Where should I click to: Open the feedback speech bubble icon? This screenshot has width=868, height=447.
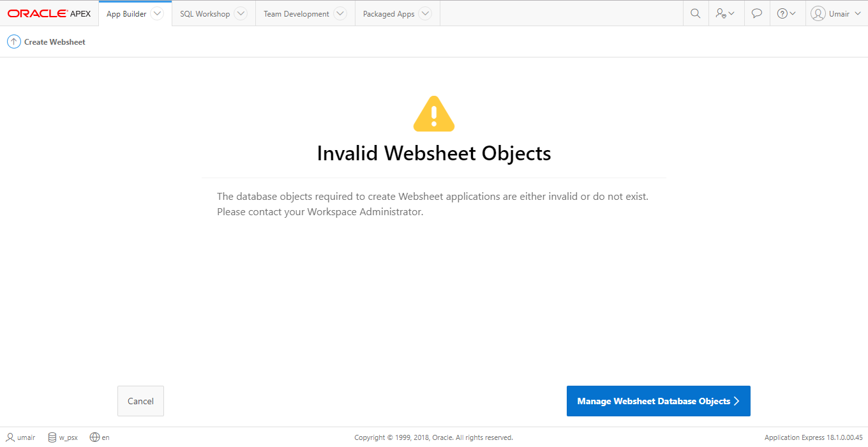click(757, 13)
